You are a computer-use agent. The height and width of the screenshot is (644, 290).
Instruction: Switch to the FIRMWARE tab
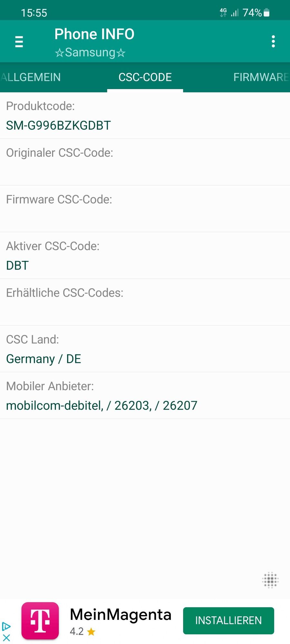tap(260, 77)
